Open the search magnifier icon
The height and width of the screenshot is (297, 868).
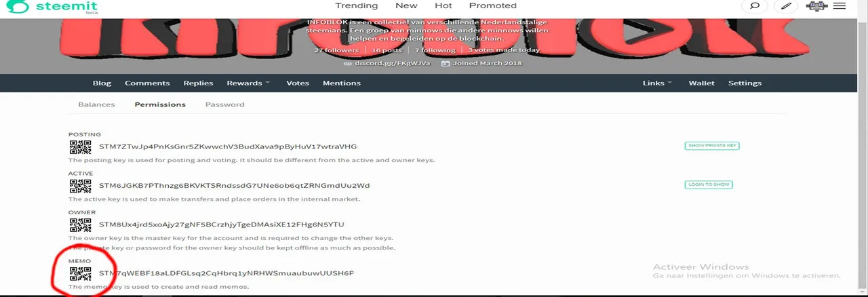pos(753,6)
